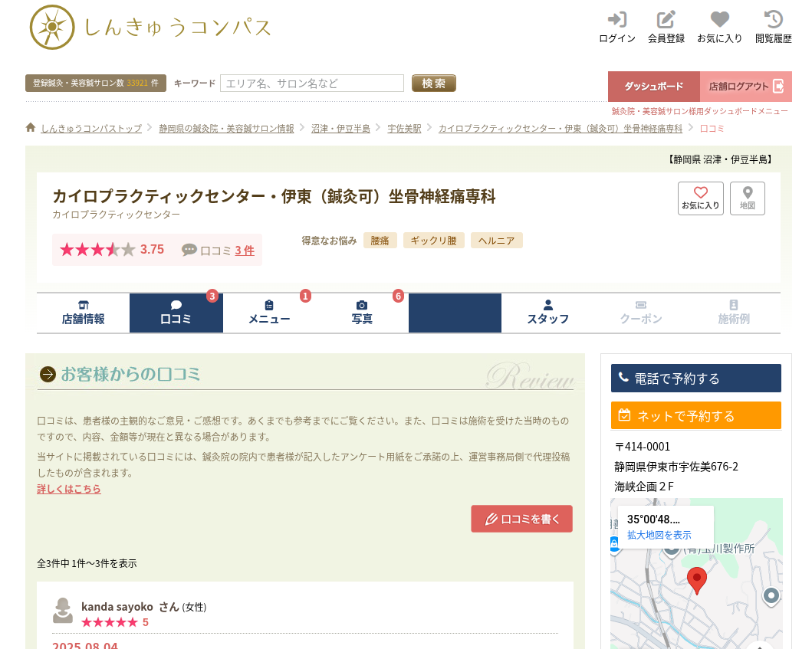Open favorites heart icon in header
This screenshot has height=649, width=812.
tap(719, 20)
